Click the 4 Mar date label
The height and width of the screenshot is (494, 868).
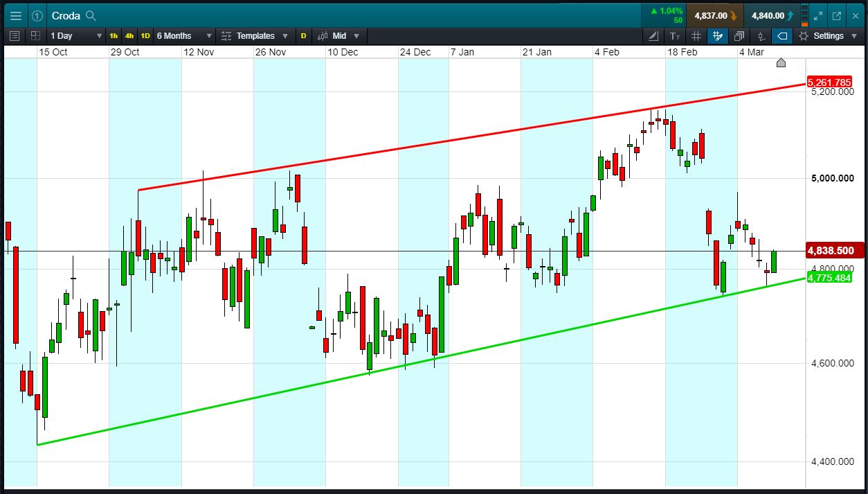tap(752, 52)
